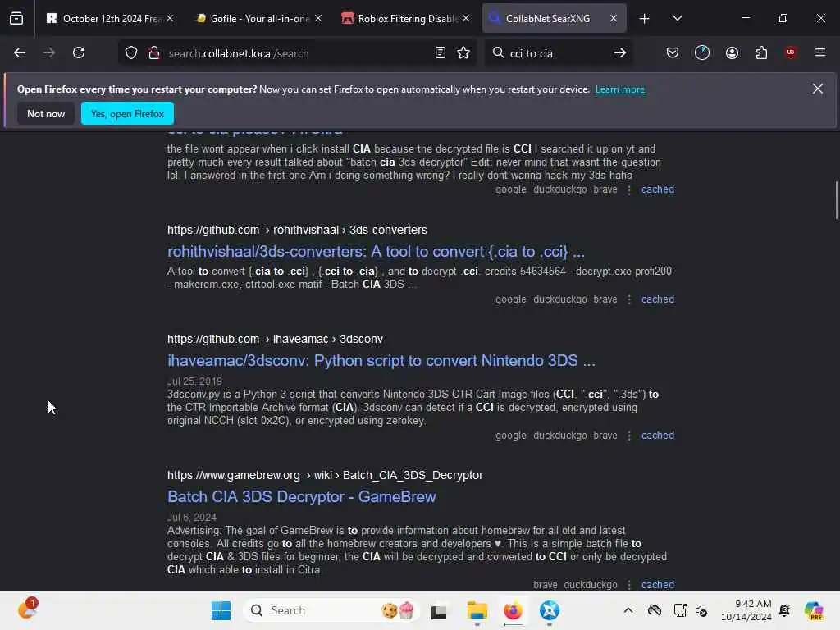This screenshot has height=630, width=840.
Task: Click 'https://www.gamebrew.org' URL text
Action: (234, 475)
